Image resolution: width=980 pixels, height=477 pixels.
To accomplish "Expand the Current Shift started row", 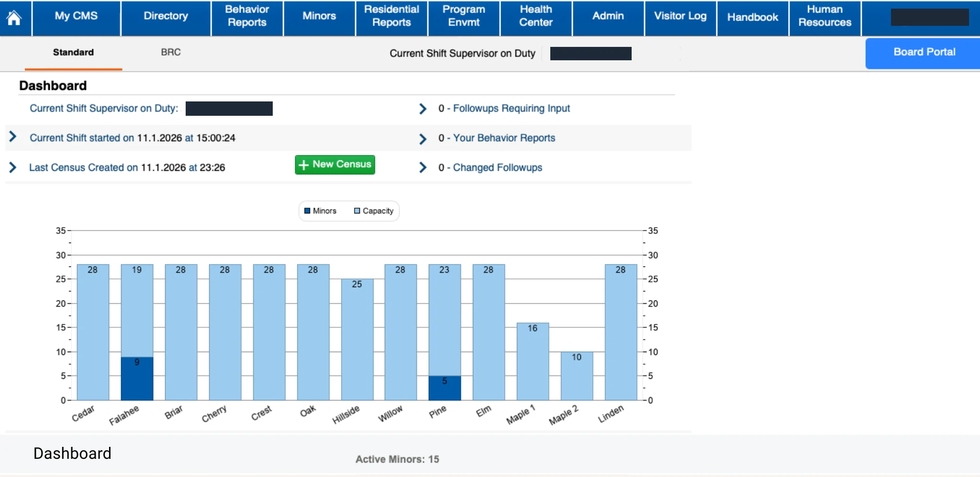I will (13, 137).
